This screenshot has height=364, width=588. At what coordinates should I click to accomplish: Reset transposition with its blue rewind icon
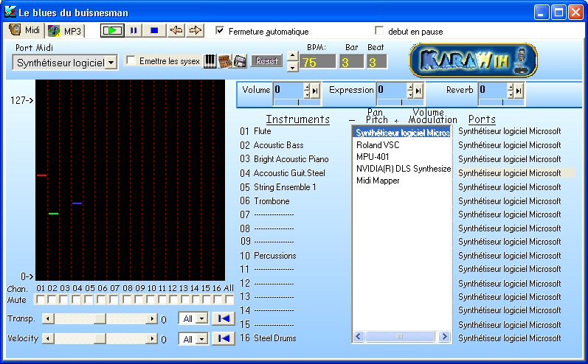(x=224, y=319)
